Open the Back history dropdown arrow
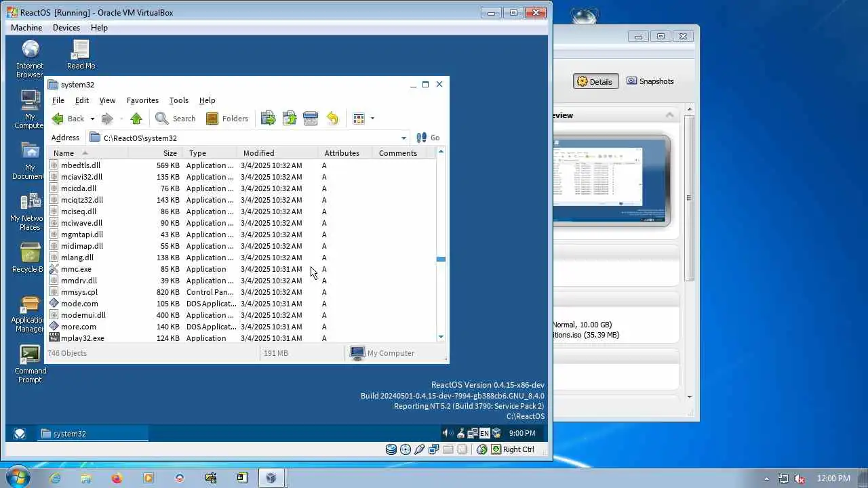This screenshot has width=868, height=488. coord(92,119)
